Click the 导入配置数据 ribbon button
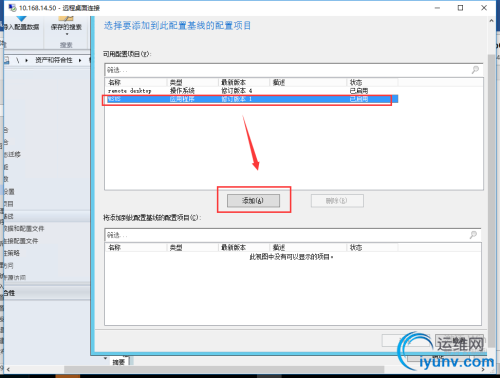Image resolution: width=500 pixels, height=378 pixels. point(21,23)
